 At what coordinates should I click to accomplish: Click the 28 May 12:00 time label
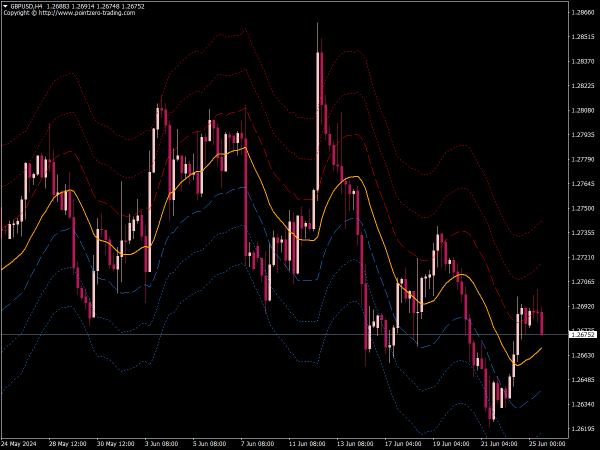point(68,443)
